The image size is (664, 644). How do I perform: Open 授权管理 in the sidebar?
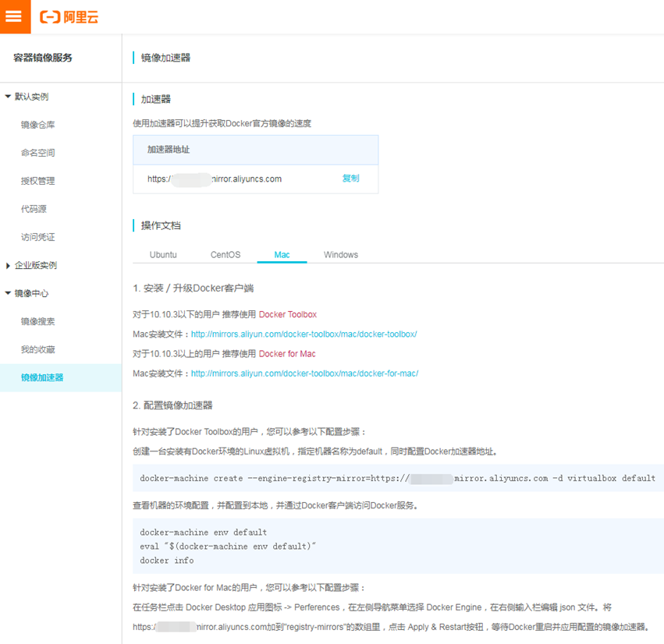(37, 181)
